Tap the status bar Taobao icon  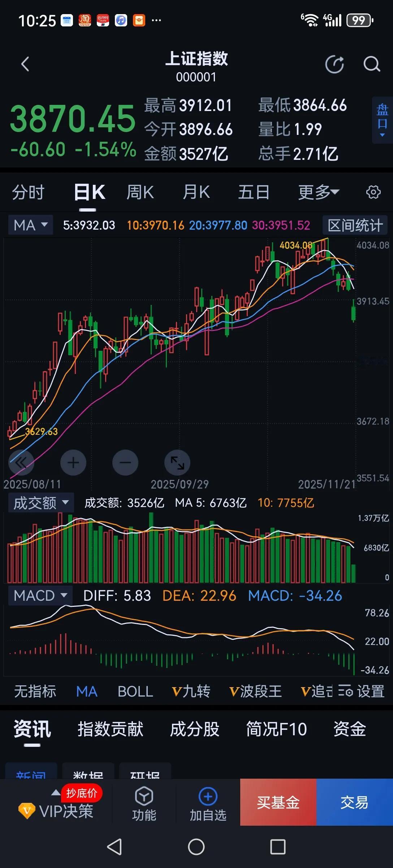click(x=85, y=21)
